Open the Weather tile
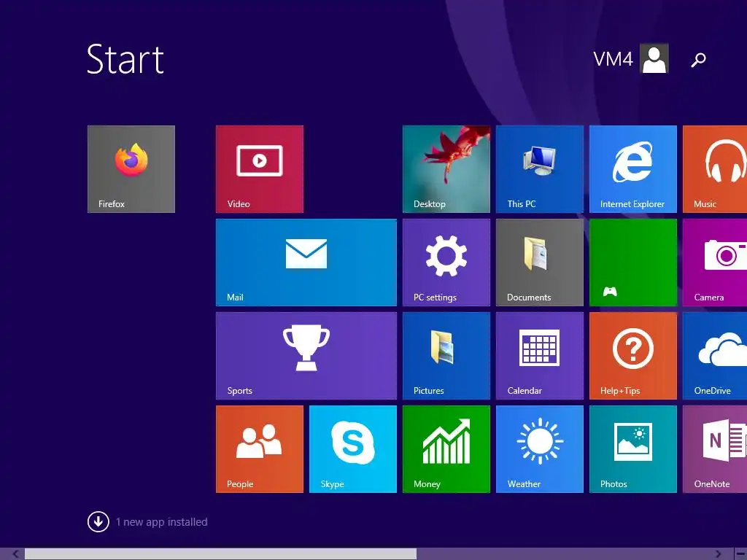 point(540,449)
